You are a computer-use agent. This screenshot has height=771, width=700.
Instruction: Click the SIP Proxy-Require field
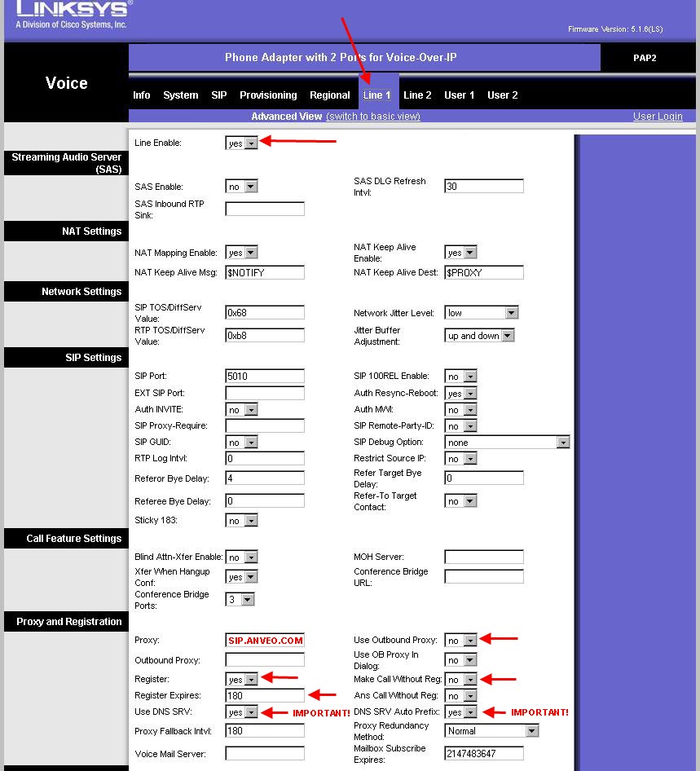click(x=265, y=425)
